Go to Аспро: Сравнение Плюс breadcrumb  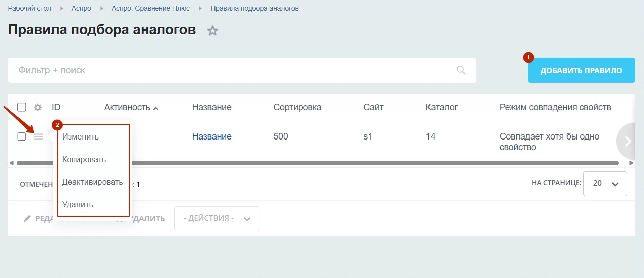tap(151, 9)
